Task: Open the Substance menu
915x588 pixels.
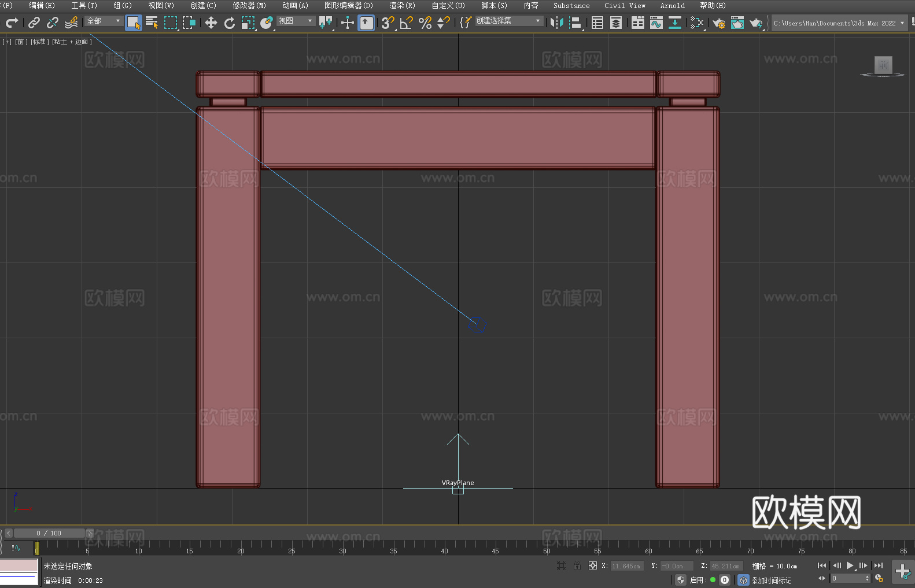Action: point(571,5)
